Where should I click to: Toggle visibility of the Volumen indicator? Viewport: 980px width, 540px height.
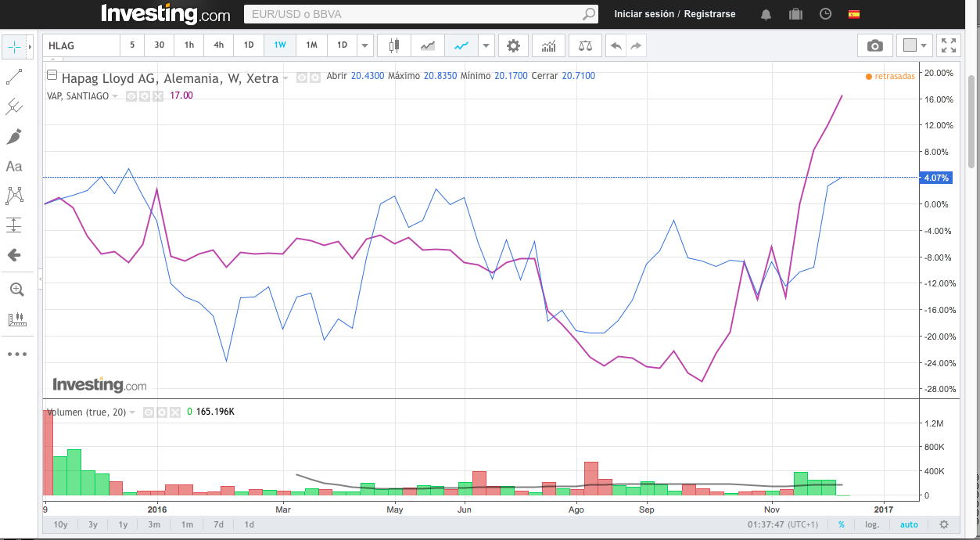(x=147, y=412)
